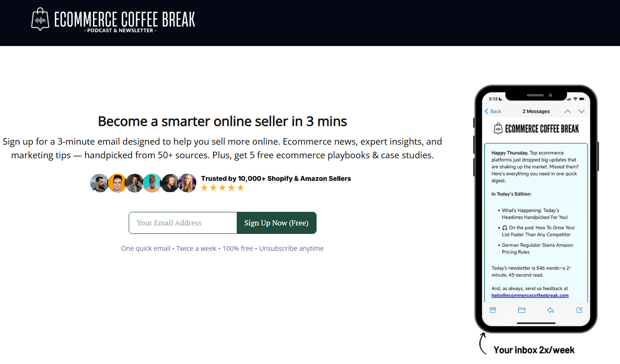Click the Ecommerce Coffee Break logo inside phone
The height and width of the screenshot is (364, 620).
(x=536, y=129)
